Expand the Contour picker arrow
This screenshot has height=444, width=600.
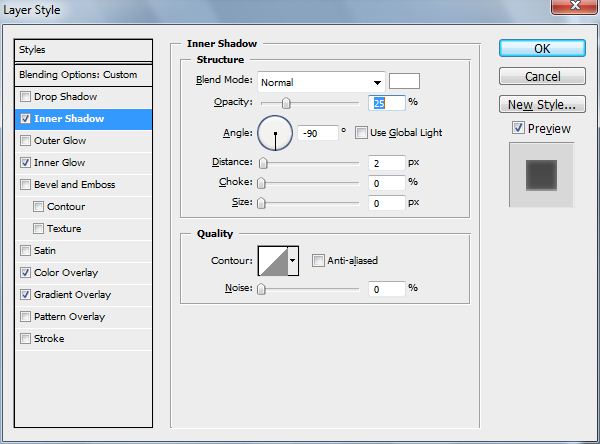pyautogui.click(x=293, y=261)
